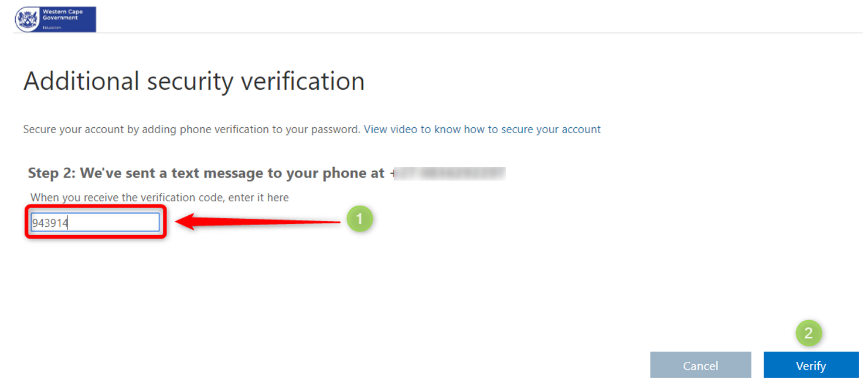Click the Cancel button
Image resolution: width=868 pixels, height=387 pixels.
700,365
